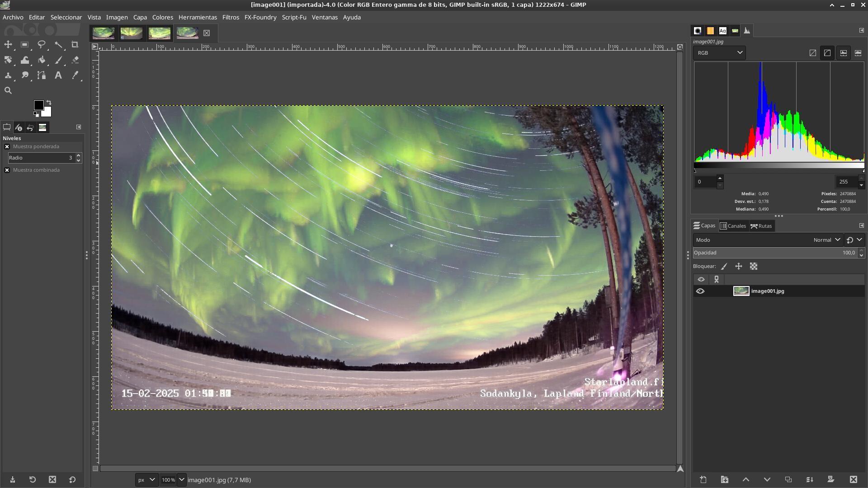Open the image menu arrow at ruler corner
The image size is (868, 488).
click(94, 47)
